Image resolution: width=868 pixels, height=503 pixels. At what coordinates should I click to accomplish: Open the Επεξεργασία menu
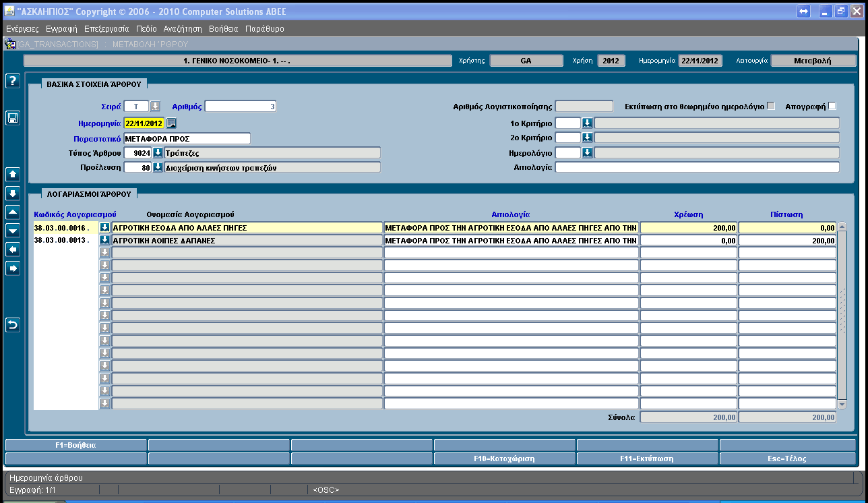point(106,29)
